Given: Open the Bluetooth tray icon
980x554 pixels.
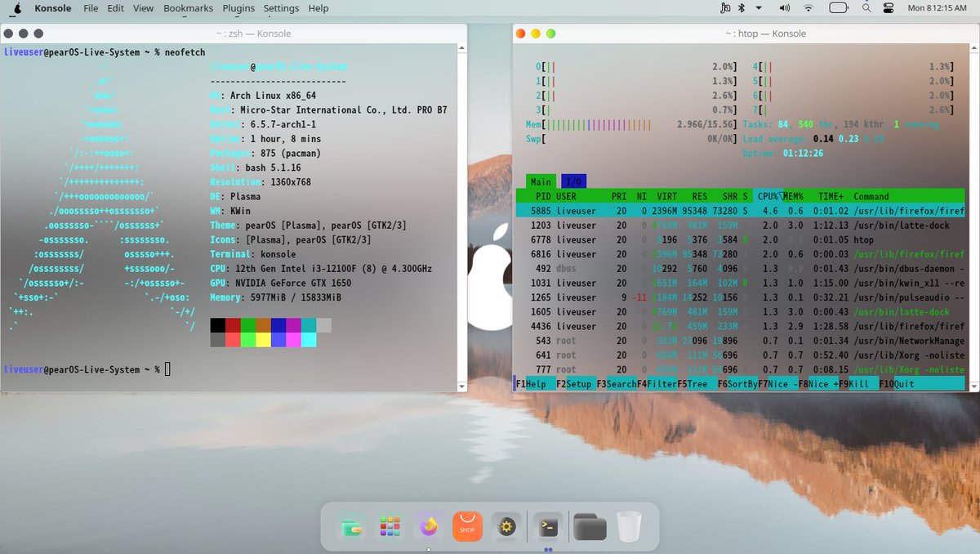Looking at the screenshot, I should 742,8.
